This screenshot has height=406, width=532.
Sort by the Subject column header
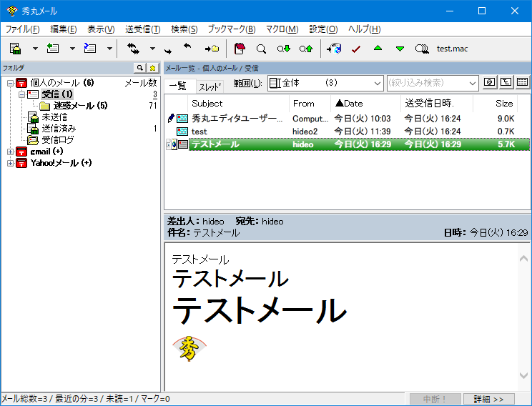(x=238, y=104)
